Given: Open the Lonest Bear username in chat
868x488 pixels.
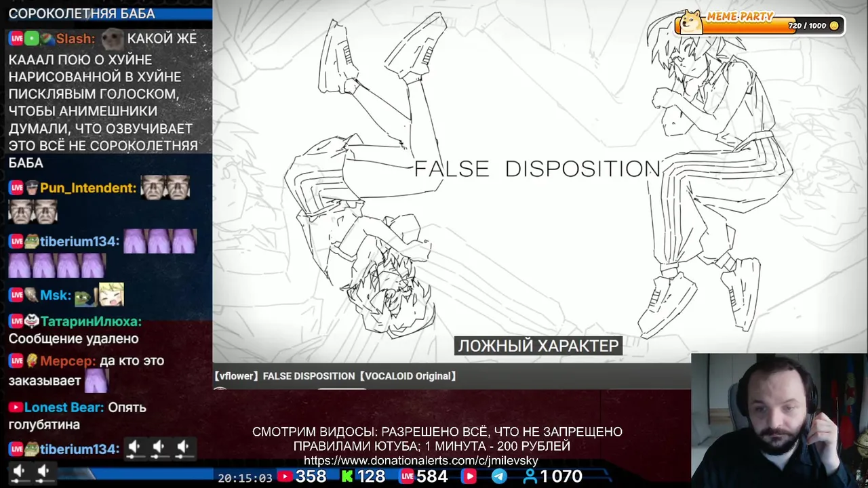Looking at the screenshot, I should point(64,407).
